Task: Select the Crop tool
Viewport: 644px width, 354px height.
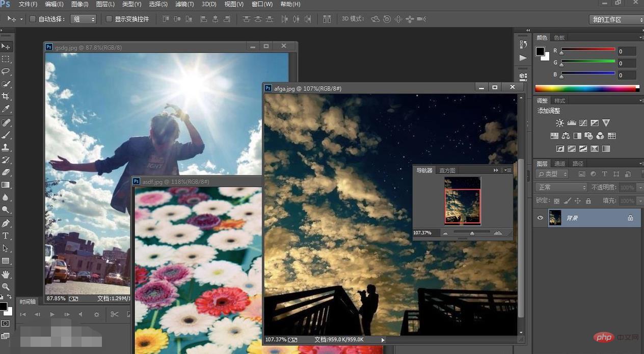Action: [6, 96]
